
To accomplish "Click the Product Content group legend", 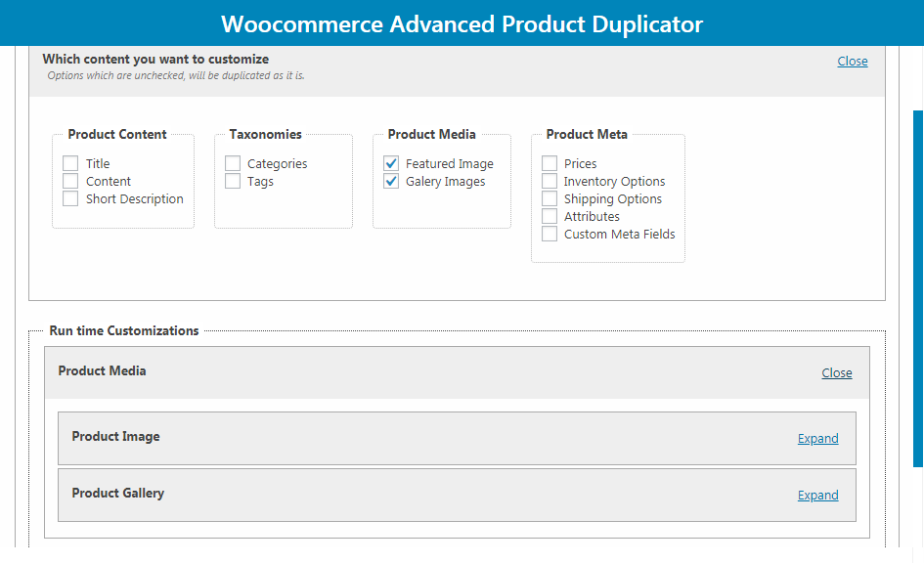I will click(x=117, y=134).
